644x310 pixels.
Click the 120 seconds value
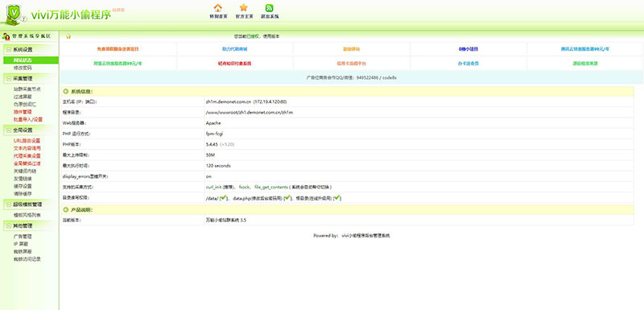(x=218, y=166)
